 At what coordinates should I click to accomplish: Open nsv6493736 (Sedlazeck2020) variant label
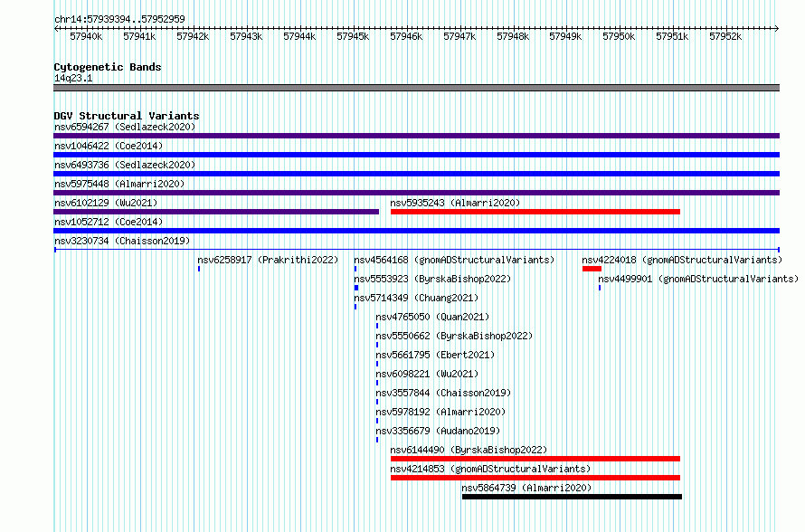click(125, 165)
